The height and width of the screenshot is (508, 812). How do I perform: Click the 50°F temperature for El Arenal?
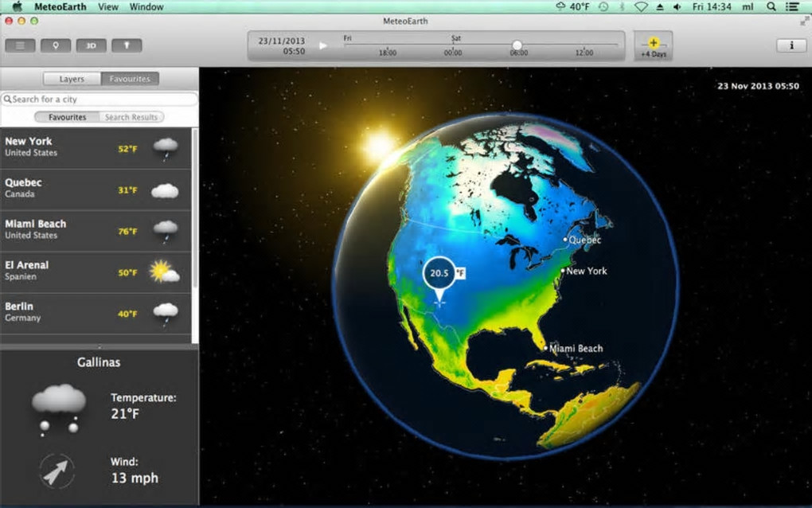pos(127,272)
